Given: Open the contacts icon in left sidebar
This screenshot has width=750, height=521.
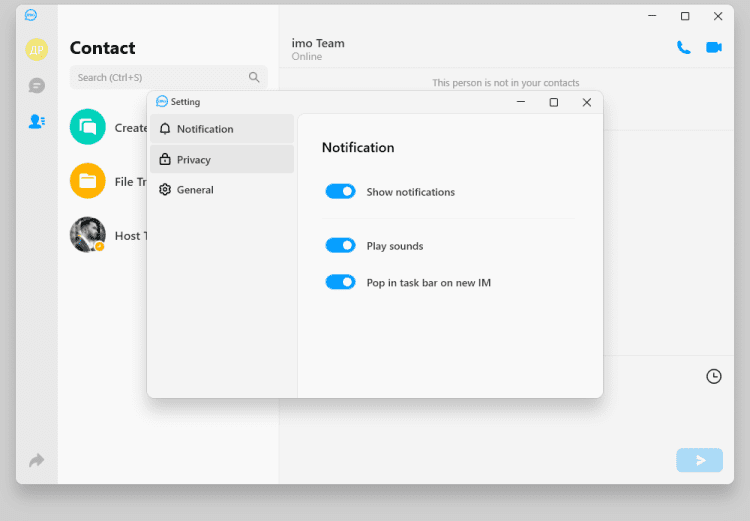Looking at the screenshot, I should [36, 122].
